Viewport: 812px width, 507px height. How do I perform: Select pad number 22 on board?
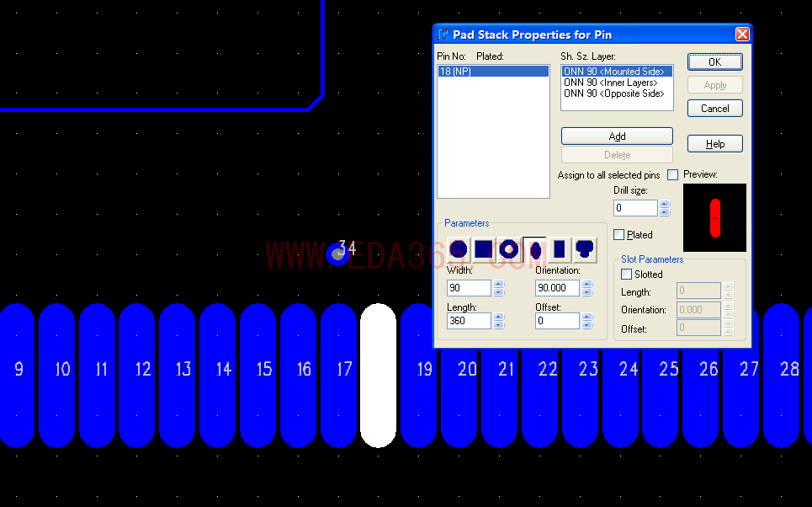pos(539,397)
